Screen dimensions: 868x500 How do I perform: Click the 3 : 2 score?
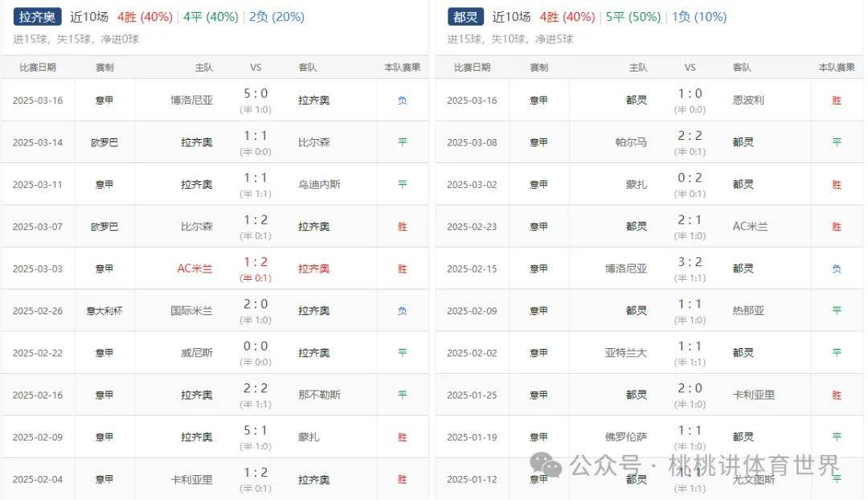click(x=690, y=262)
